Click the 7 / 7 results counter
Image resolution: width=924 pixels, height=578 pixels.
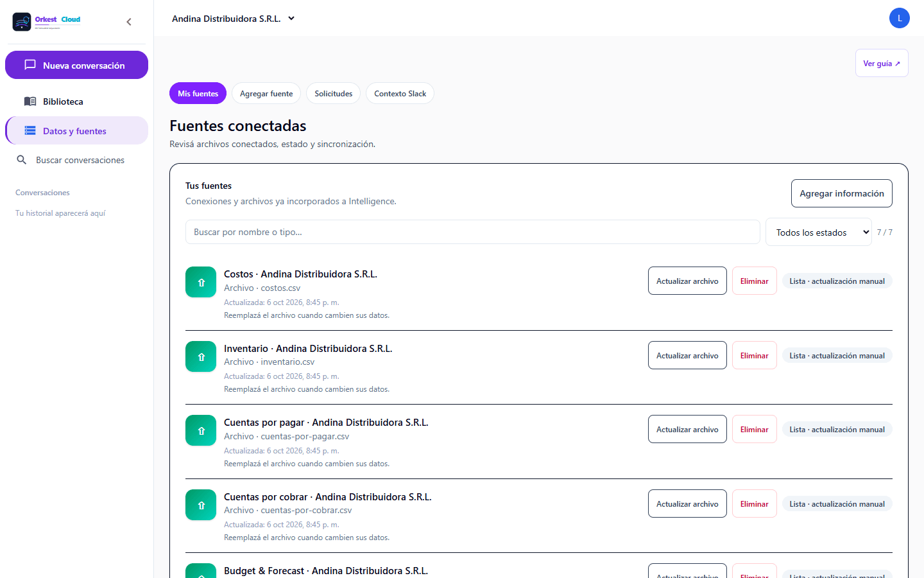click(885, 232)
